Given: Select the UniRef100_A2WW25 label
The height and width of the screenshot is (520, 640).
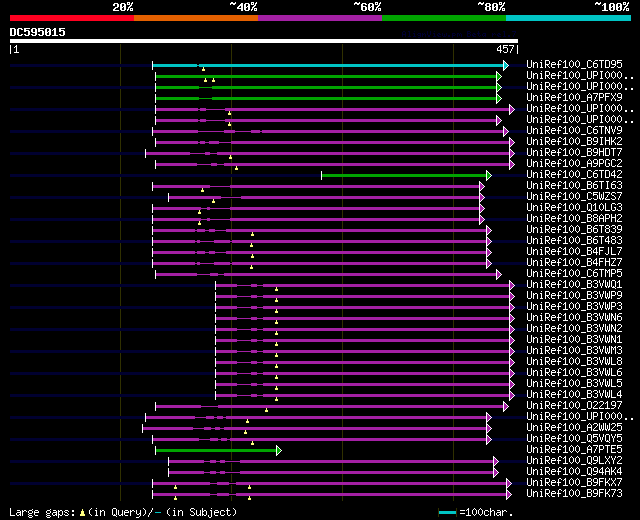Looking at the screenshot, I should [574, 428].
